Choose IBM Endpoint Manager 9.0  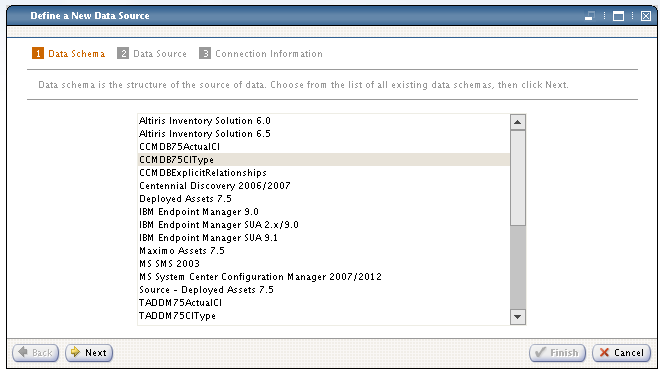(323, 212)
